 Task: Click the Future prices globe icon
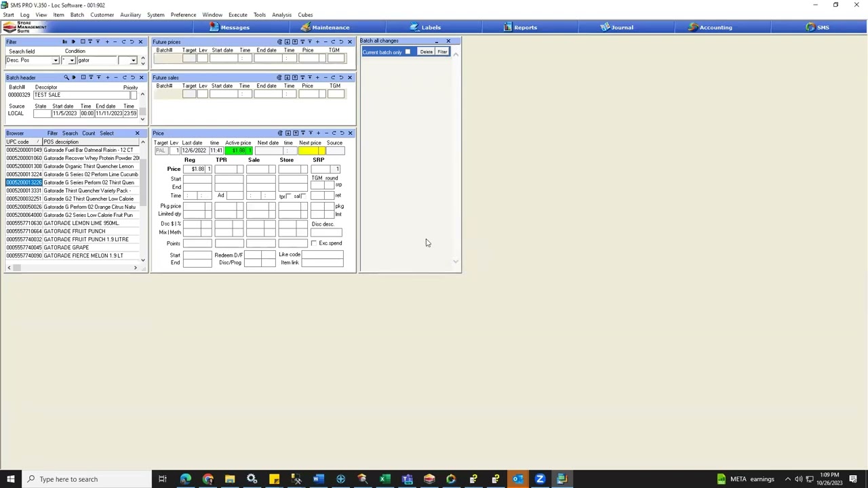279,42
